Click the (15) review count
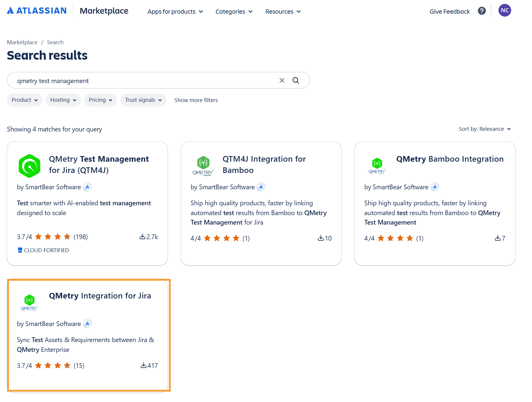The height and width of the screenshot is (402, 532). click(79, 366)
